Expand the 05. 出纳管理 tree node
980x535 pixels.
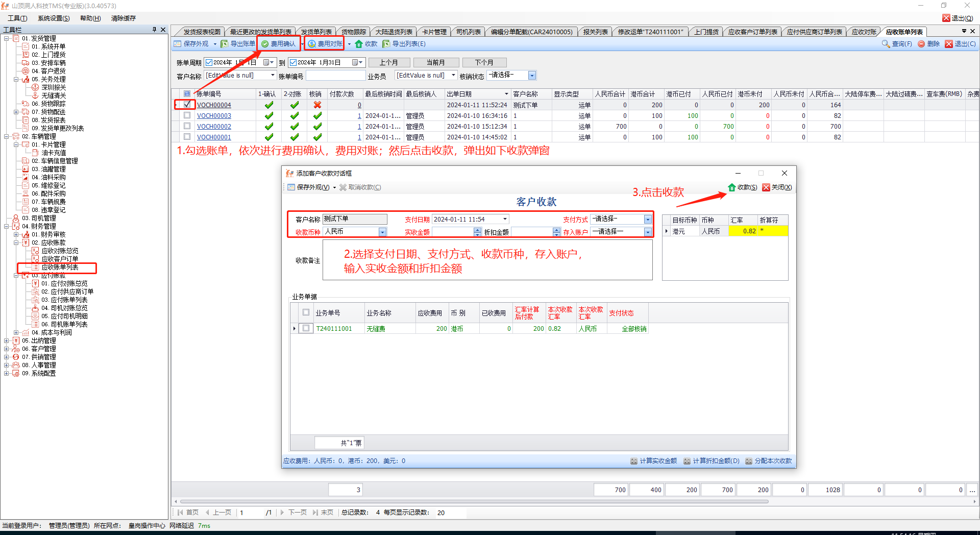(7, 341)
